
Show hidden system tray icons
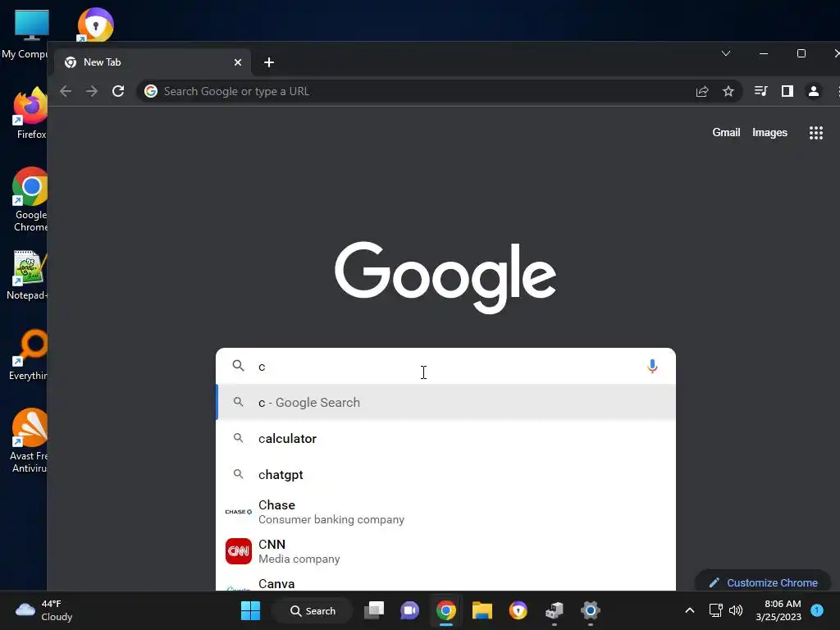690,610
